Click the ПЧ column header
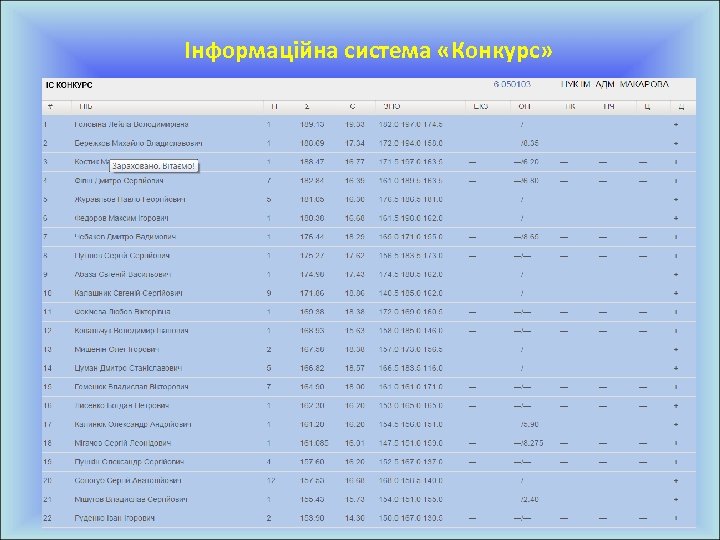Viewport: 720px width, 540px height. pos(608,107)
